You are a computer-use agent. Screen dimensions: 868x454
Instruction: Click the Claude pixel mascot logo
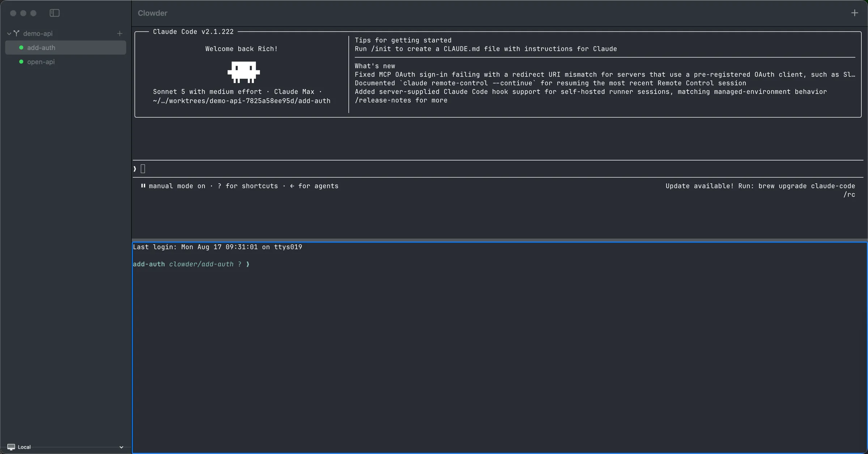[243, 72]
